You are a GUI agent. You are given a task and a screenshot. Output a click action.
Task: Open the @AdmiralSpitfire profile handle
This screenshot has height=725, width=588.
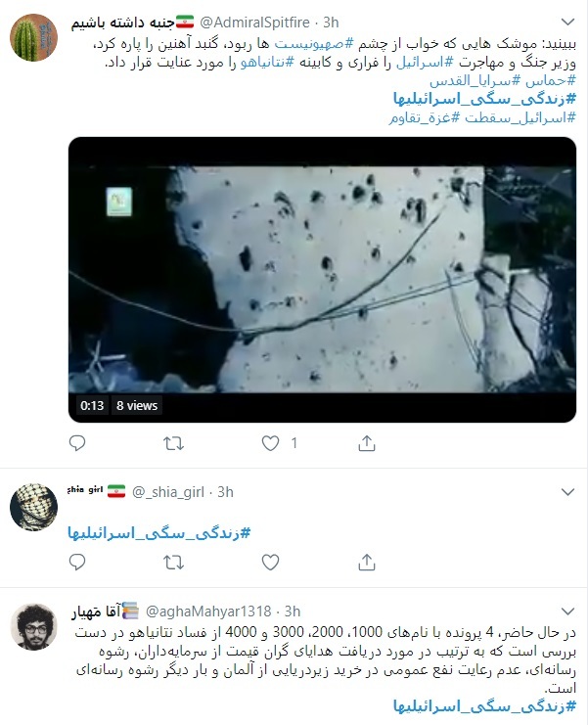[254, 22]
